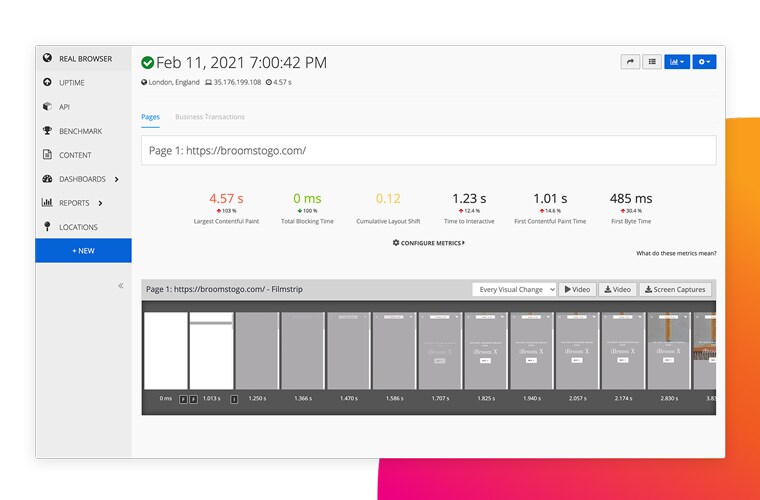This screenshot has width=760, height=500.
Task: Select the 2.174 s filmstrip frame
Action: pyautogui.click(x=623, y=350)
